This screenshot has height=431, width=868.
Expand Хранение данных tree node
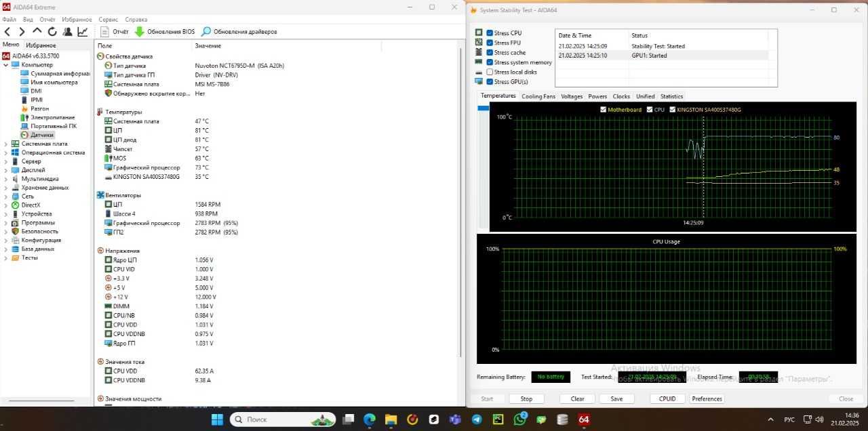(6, 188)
